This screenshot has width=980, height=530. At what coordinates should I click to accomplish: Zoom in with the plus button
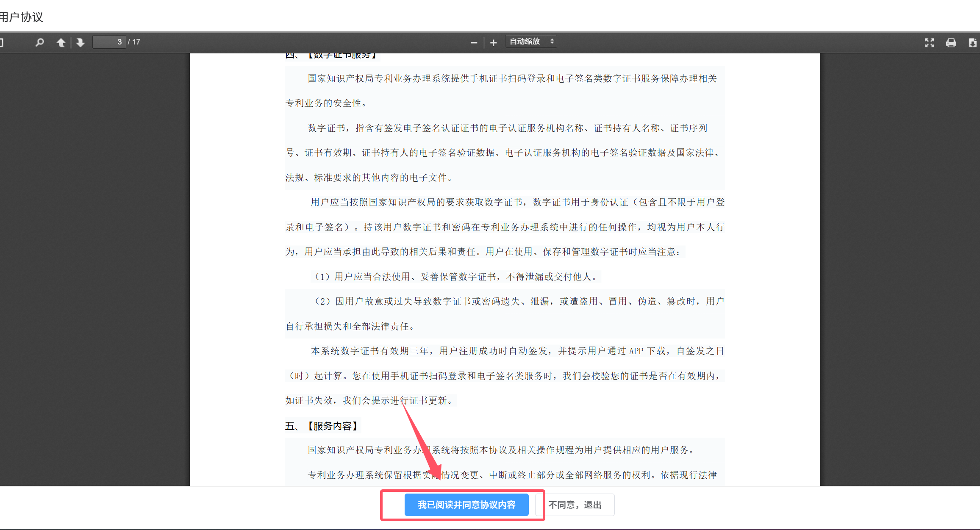(x=493, y=42)
